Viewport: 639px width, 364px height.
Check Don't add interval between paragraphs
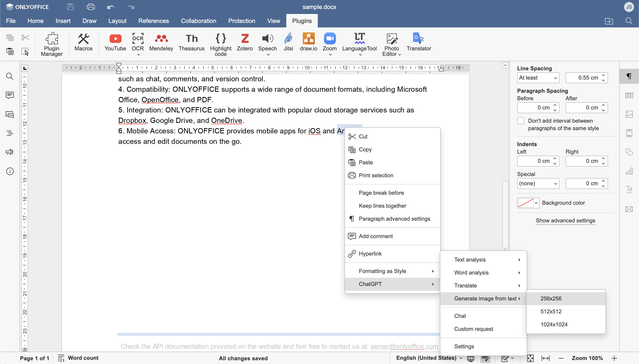point(520,121)
